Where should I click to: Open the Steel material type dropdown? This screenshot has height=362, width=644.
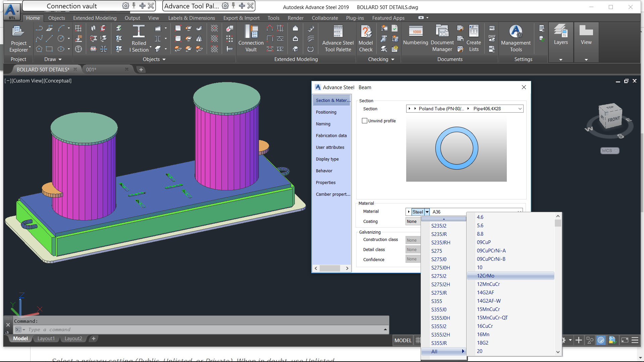click(427, 212)
